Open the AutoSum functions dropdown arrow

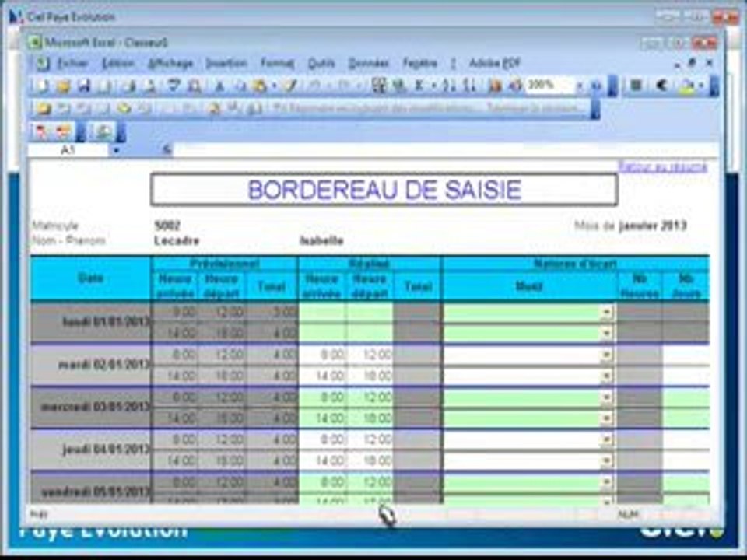433,86
